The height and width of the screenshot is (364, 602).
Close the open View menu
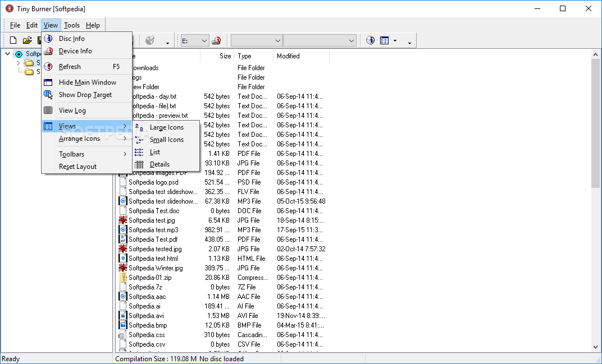click(x=51, y=25)
